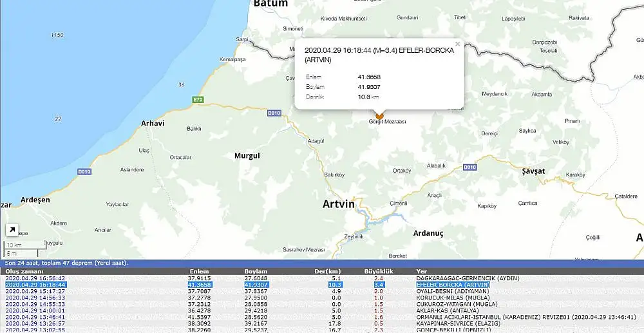Click the magnitude 3.4 cell
The width and height of the screenshot is (644, 333).
point(379,285)
